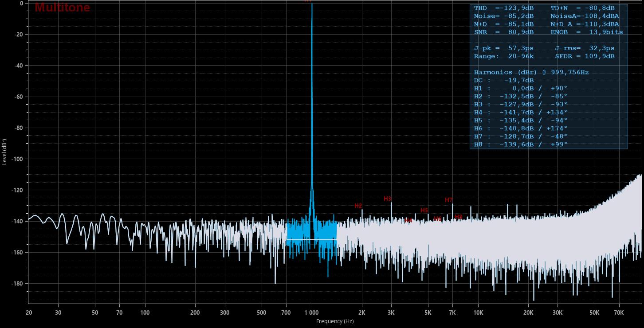Select the H8 : -139,6dB / +99° row

(521, 144)
